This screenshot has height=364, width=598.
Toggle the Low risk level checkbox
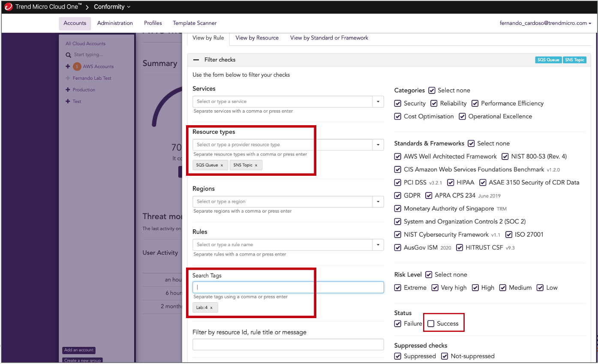[x=540, y=288]
